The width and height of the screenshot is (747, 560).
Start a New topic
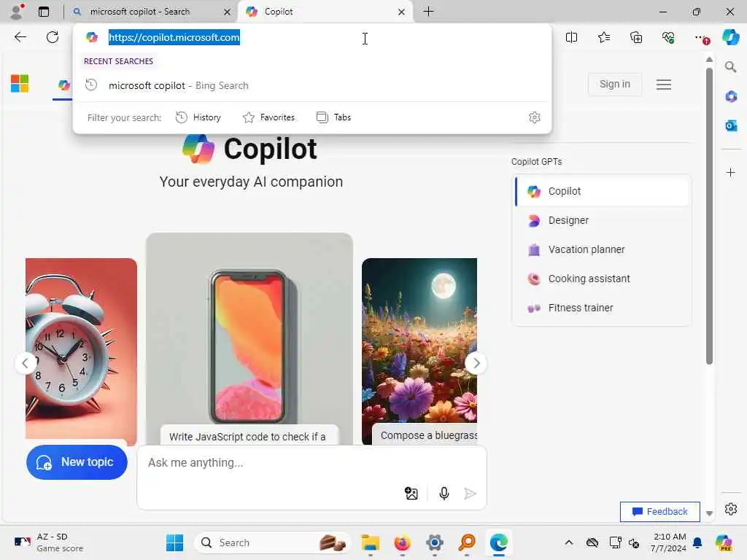tap(77, 462)
